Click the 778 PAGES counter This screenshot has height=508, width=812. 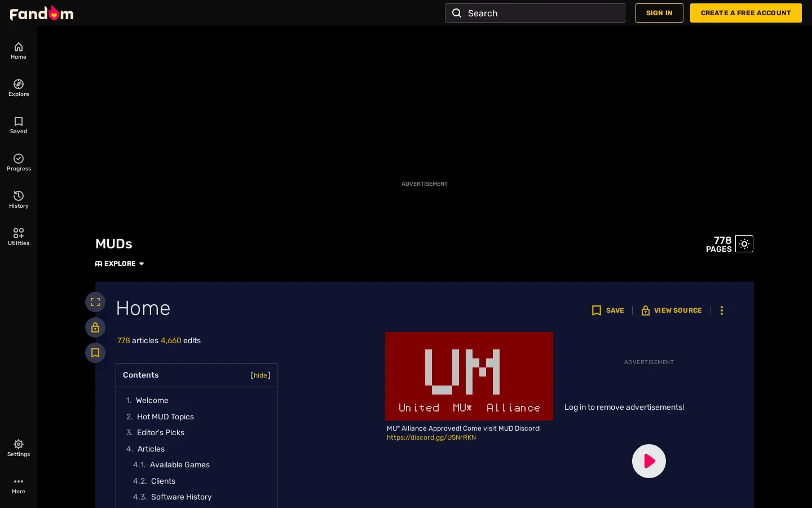click(x=719, y=244)
